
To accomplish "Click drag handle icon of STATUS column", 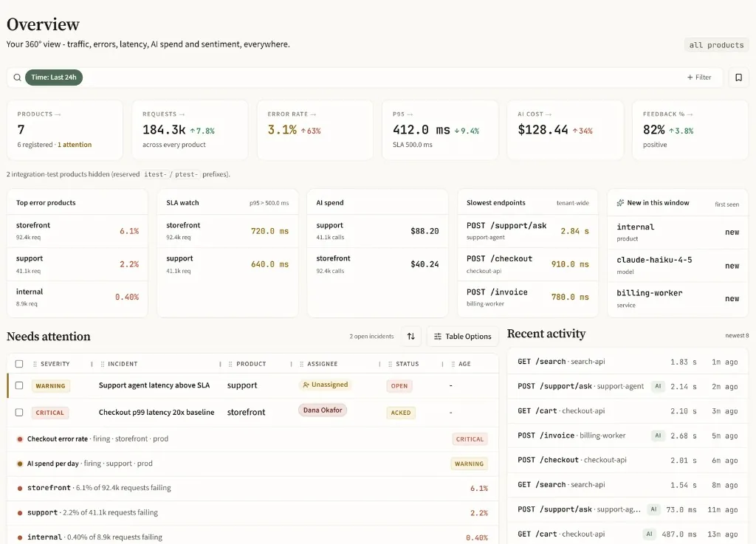I will coord(390,365).
